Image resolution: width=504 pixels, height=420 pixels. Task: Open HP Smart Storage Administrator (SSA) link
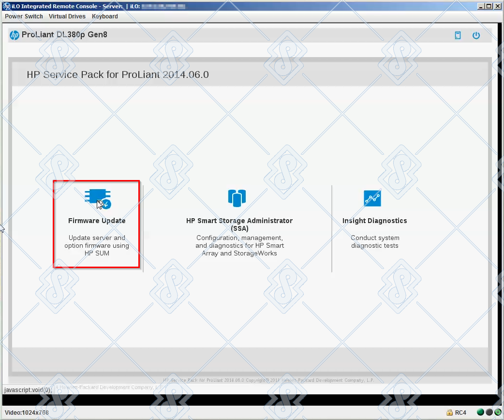[239, 225]
